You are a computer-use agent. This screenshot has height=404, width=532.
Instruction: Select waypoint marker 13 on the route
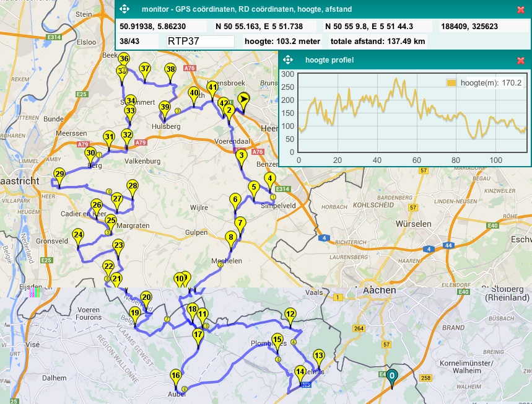(x=318, y=357)
